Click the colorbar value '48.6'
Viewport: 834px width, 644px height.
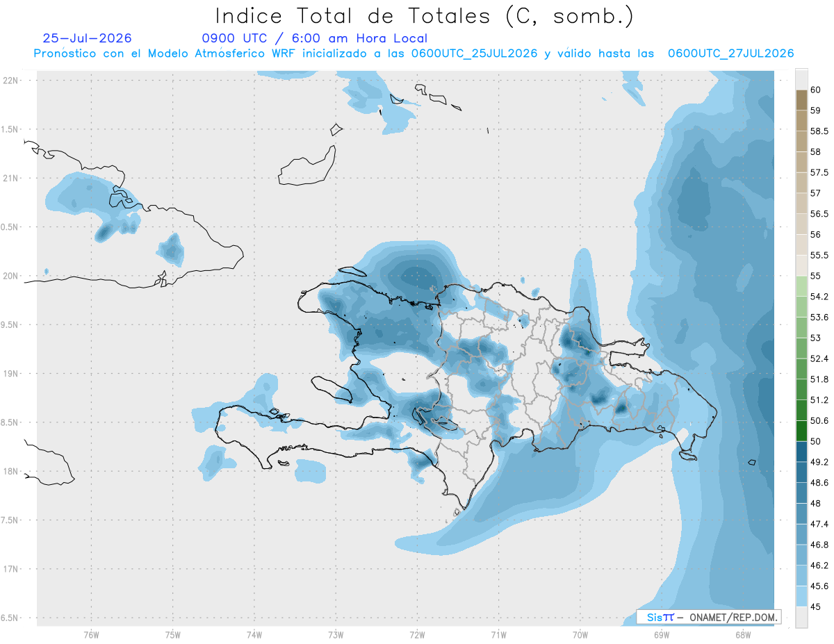click(819, 483)
